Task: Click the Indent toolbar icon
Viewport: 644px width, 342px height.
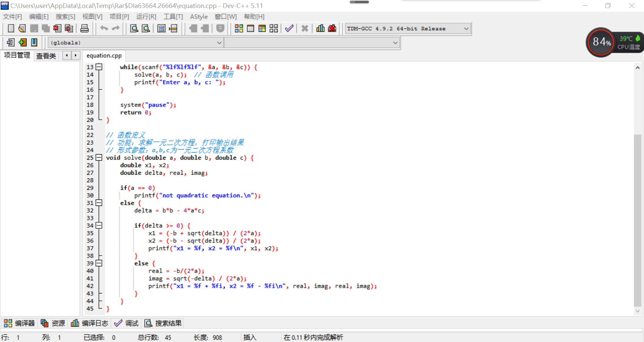Action: pyautogui.click(x=193, y=28)
